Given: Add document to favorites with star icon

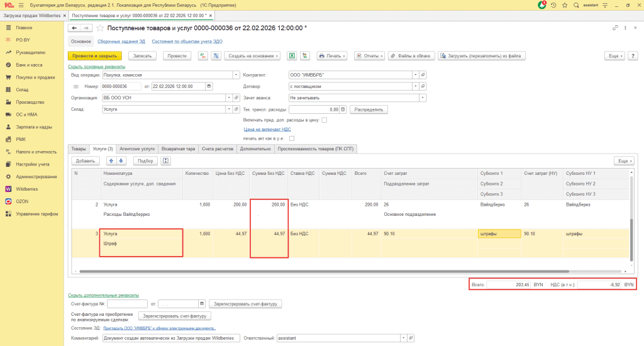Looking at the screenshot, I should click(99, 28).
